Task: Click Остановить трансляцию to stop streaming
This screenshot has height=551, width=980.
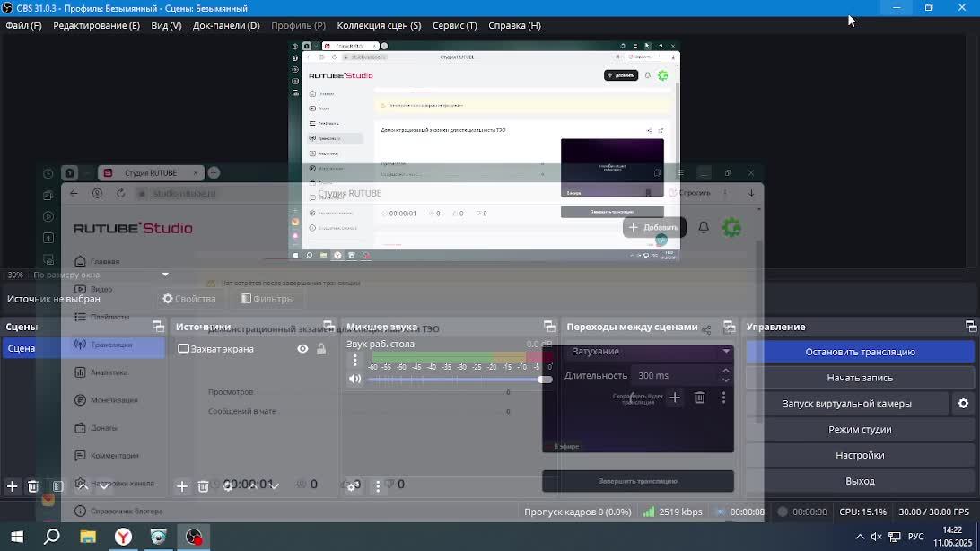Action: tap(860, 352)
